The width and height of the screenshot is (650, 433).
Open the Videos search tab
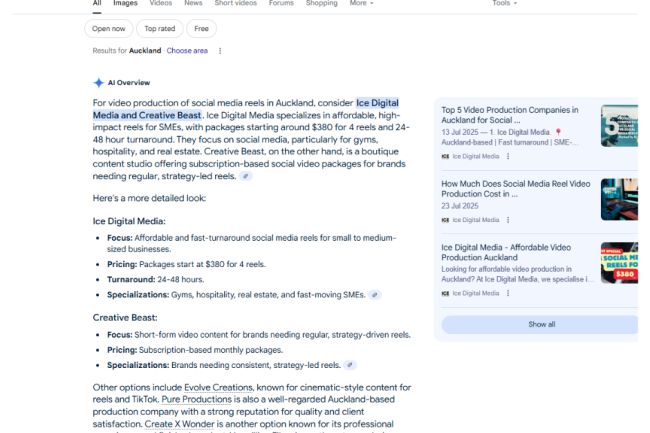[161, 3]
